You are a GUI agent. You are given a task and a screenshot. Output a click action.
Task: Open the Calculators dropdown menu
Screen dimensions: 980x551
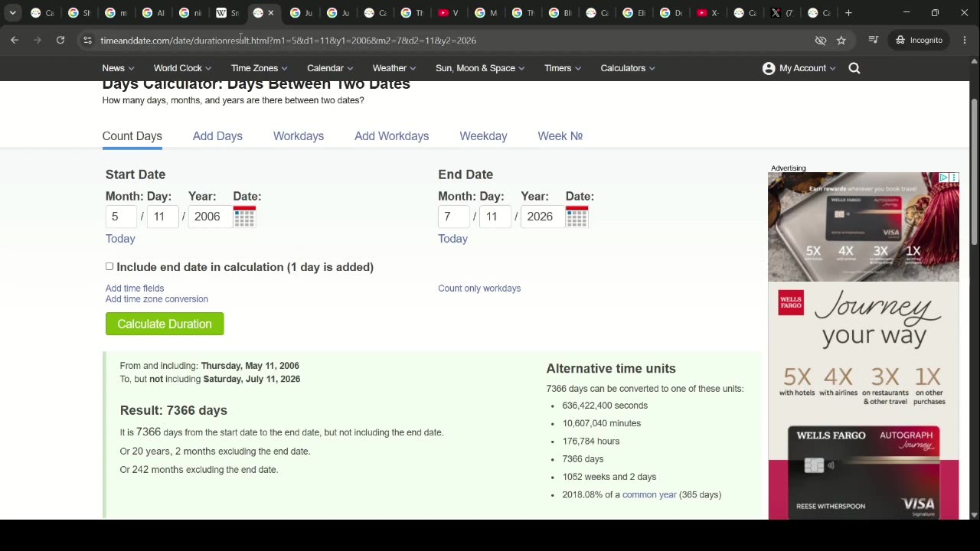coord(628,68)
